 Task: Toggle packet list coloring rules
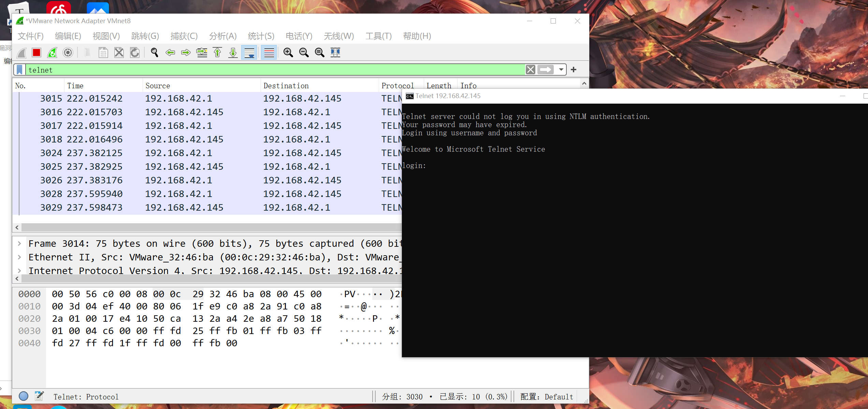point(269,52)
